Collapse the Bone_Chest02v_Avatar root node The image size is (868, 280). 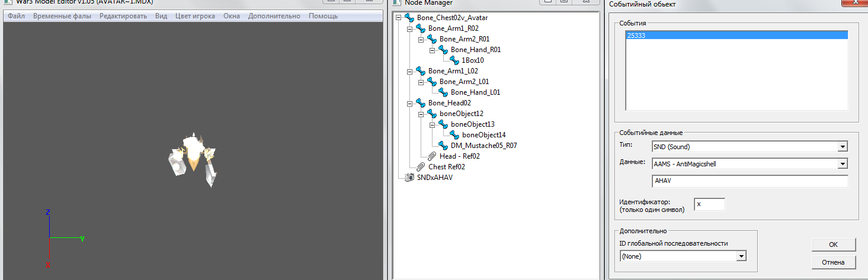click(x=399, y=18)
